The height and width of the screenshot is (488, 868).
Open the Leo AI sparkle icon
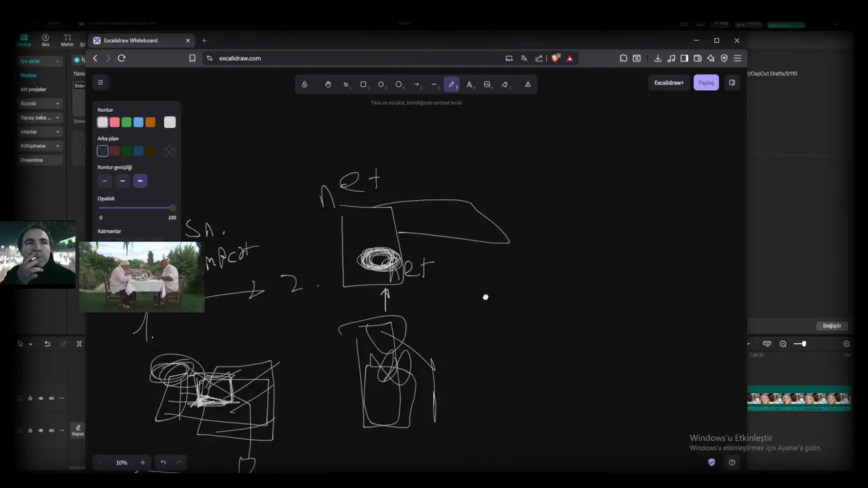click(711, 58)
